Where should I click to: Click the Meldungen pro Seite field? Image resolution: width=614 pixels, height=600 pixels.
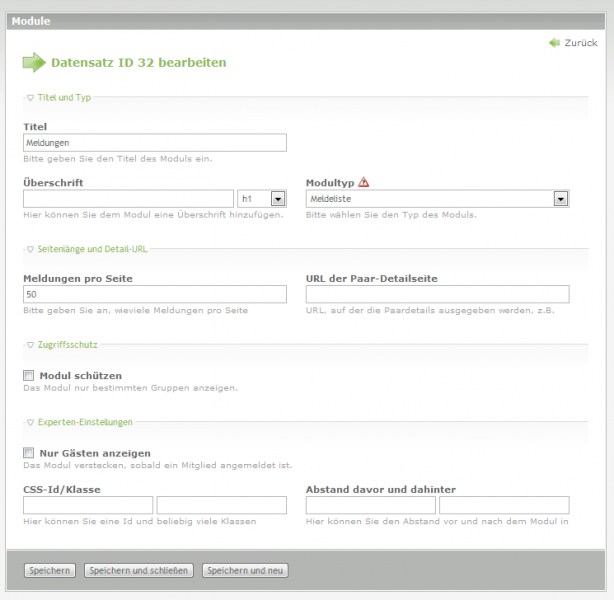tap(154, 294)
